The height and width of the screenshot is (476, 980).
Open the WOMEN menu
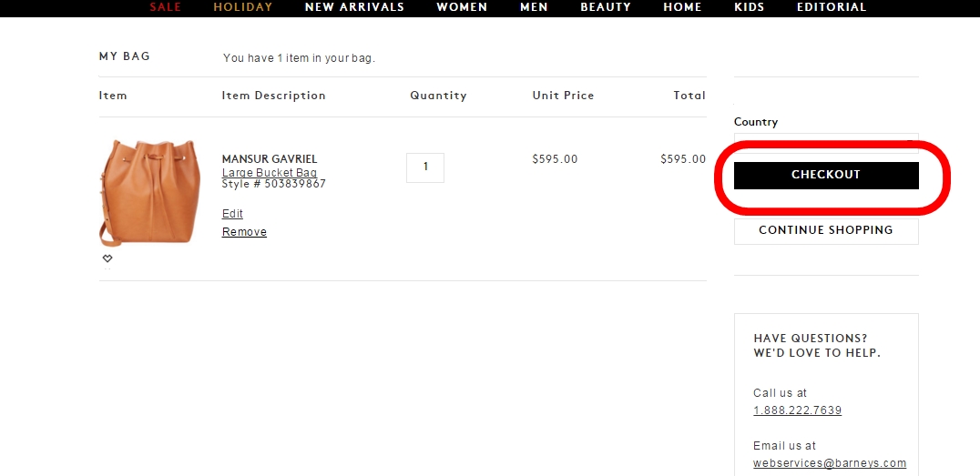point(462,7)
